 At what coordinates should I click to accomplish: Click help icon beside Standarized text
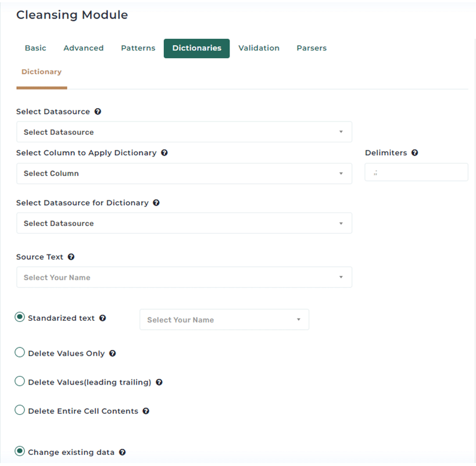click(103, 318)
